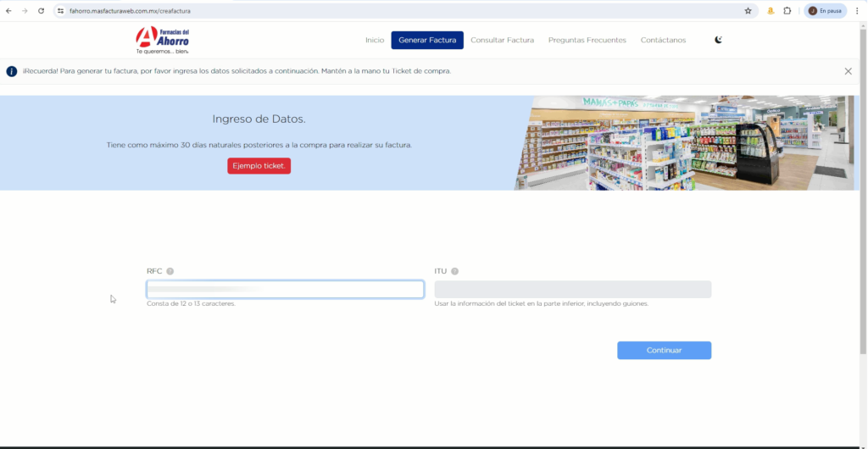Click the info icon in the reminder banner
The width and height of the screenshot is (868, 449).
click(x=12, y=71)
